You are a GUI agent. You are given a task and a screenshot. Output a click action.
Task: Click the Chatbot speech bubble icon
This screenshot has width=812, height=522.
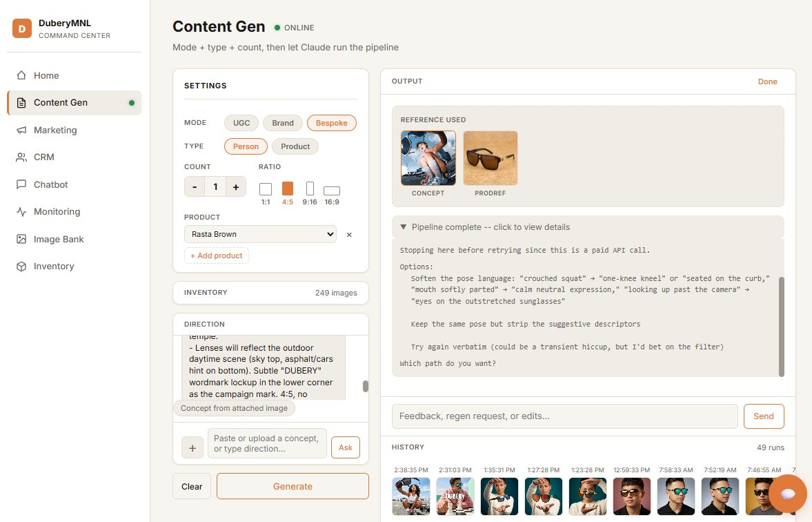21,184
